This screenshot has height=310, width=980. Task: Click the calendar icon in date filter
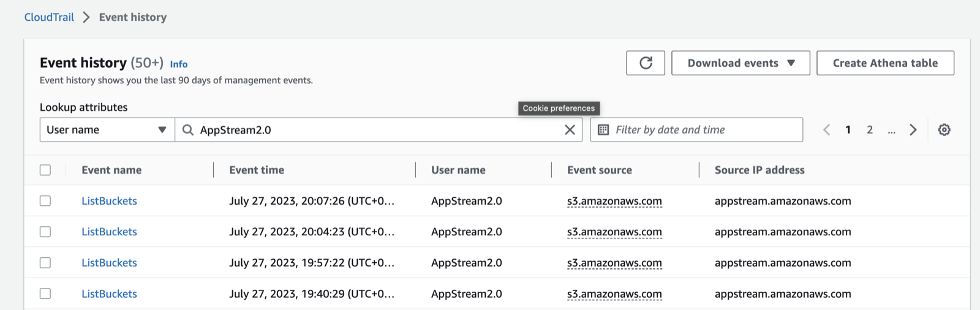[603, 130]
